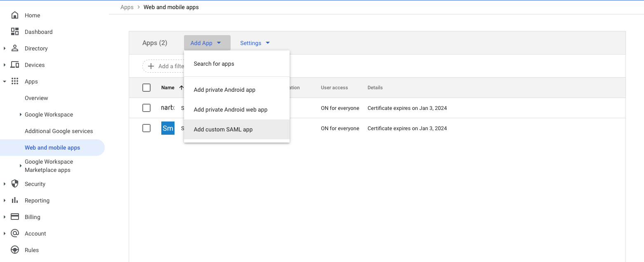This screenshot has height=262, width=644.
Task: Check the select-all checkbox in table header
Action: click(x=146, y=88)
